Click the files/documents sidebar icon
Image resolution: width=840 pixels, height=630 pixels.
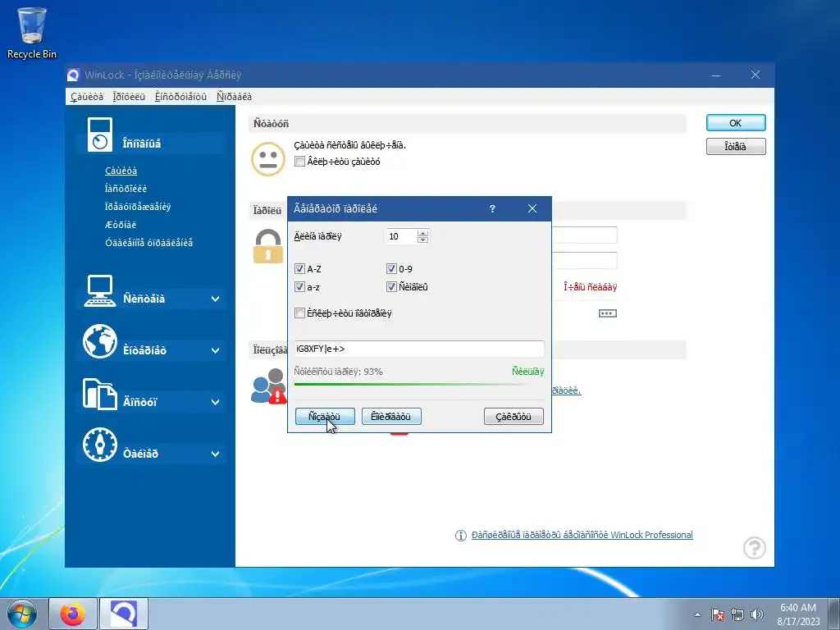click(99, 394)
